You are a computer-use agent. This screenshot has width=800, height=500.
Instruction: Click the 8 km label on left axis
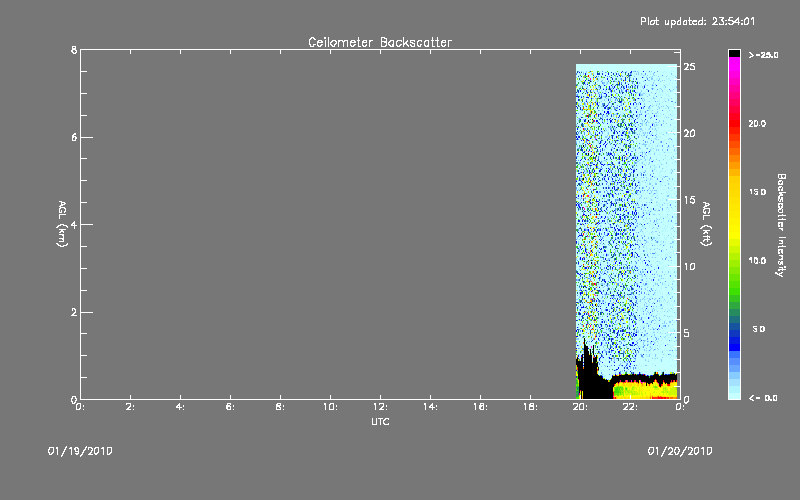click(x=74, y=50)
